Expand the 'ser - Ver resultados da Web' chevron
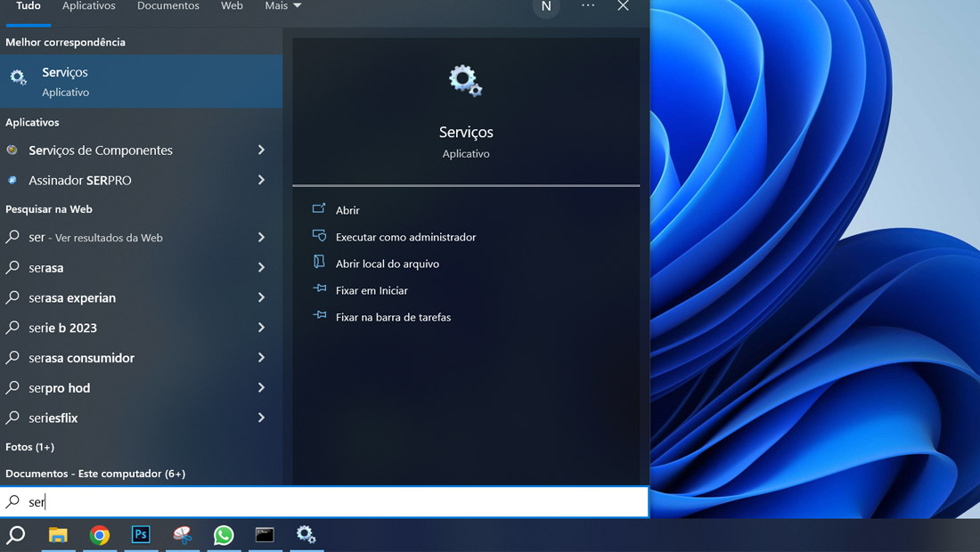 point(261,238)
